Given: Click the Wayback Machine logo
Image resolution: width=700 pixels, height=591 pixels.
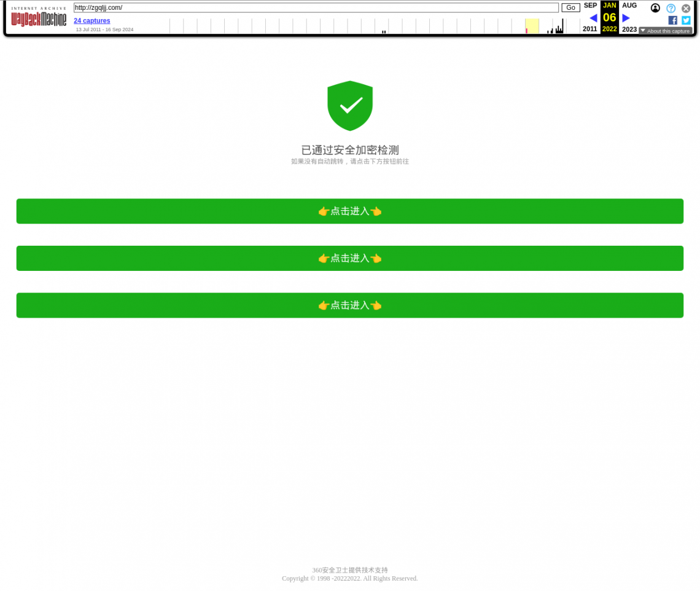Looking at the screenshot, I should (x=39, y=18).
